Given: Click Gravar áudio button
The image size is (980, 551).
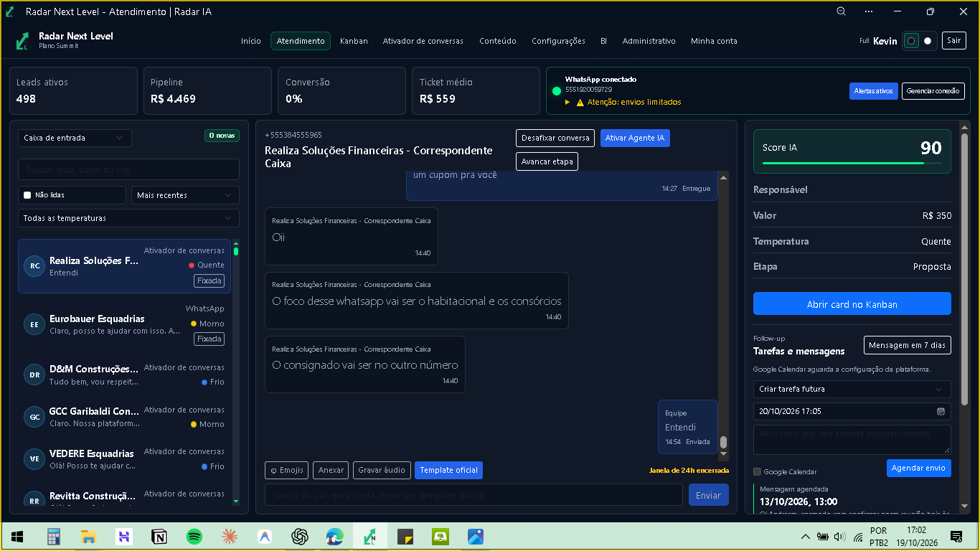Looking at the screenshot, I should [x=382, y=470].
